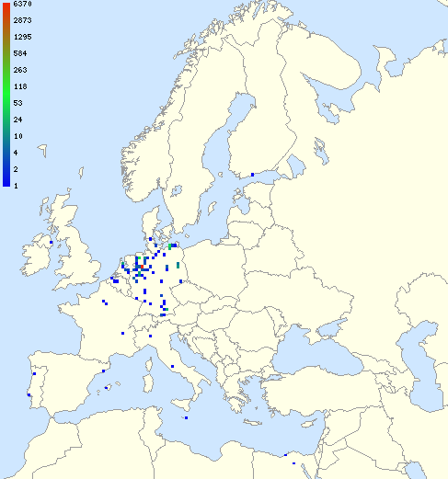Pick the blue bottom end of the color scale

[6, 183]
